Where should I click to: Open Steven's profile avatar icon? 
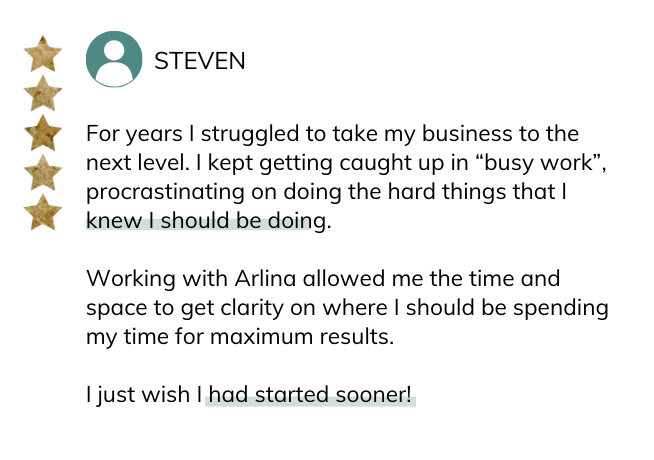113,60
